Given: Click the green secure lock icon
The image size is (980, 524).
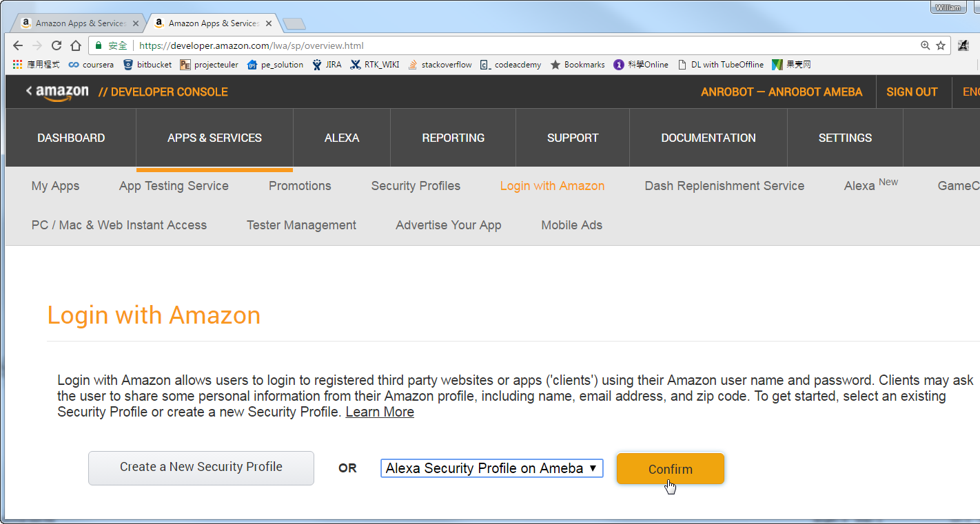Looking at the screenshot, I should coord(99,45).
